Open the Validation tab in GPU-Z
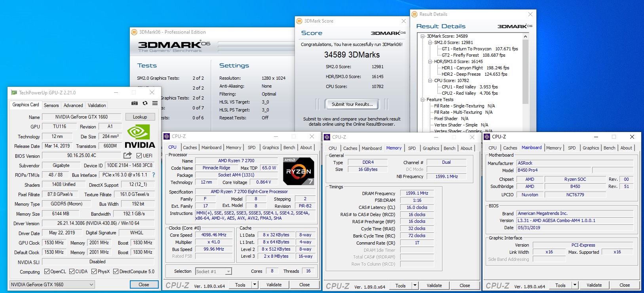 tap(97, 105)
